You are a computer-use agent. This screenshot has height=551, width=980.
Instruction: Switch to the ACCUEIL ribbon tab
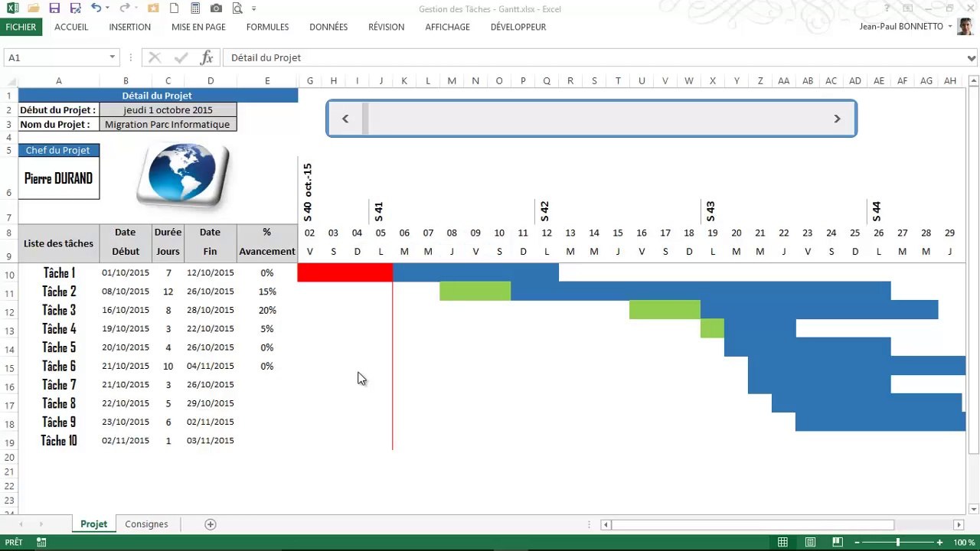pyautogui.click(x=71, y=27)
